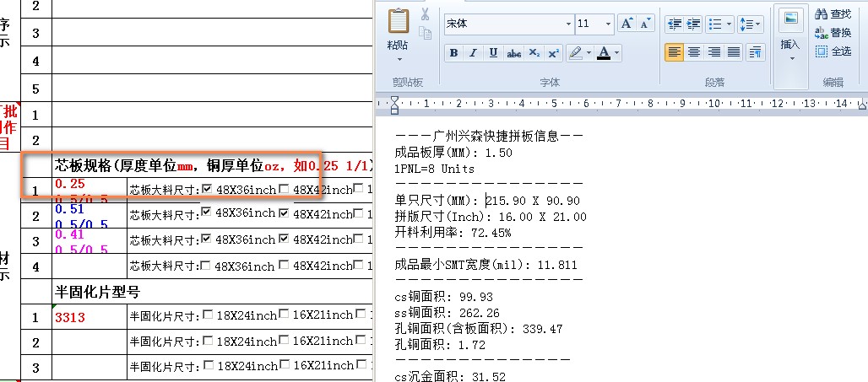Open the Paragraph settings icon
The image size is (868, 382).
pos(755,52)
